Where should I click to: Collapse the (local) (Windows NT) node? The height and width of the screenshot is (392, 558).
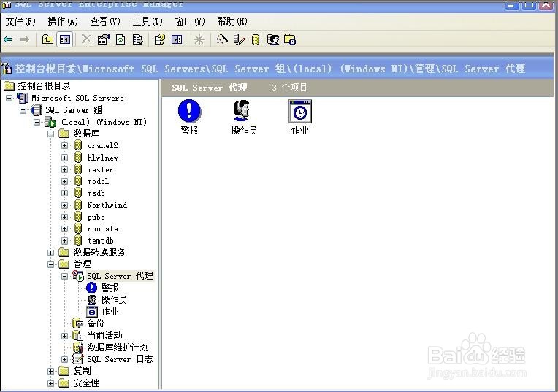click(x=37, y=122)
